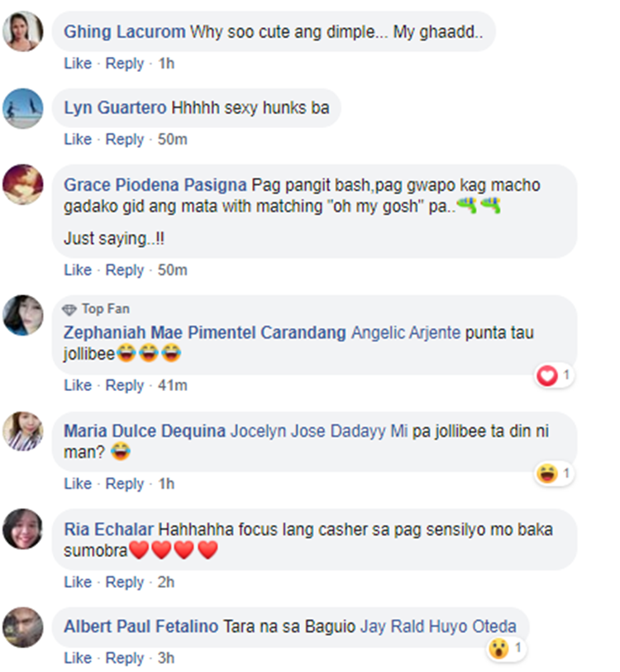
Task: Like Ria Echalar's comment
Action: point(78,582)
